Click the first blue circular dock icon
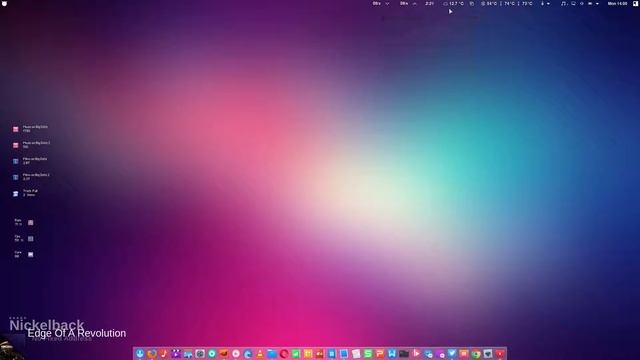 140,354
